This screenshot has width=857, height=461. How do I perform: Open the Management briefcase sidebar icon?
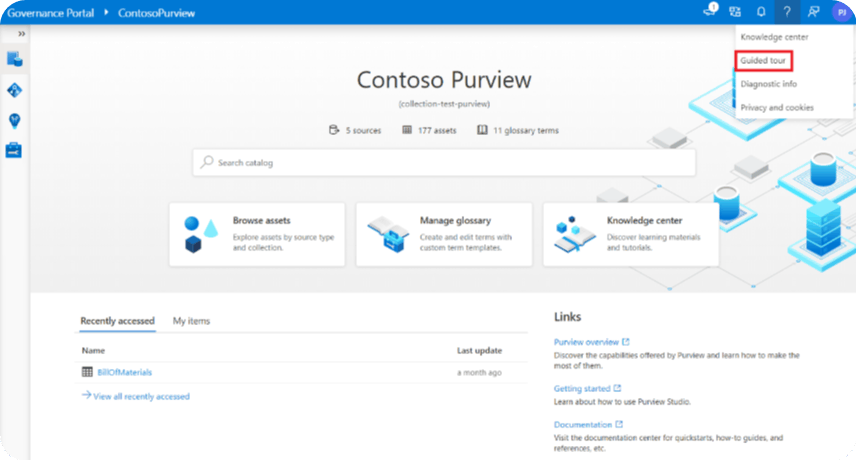(14, 150)
